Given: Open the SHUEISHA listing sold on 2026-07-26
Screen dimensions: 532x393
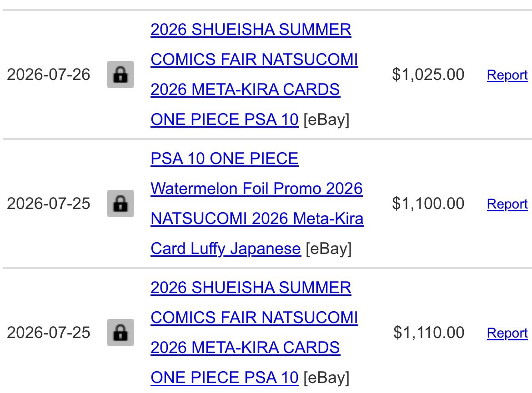Looking at the screenshot, I should 254,74.
